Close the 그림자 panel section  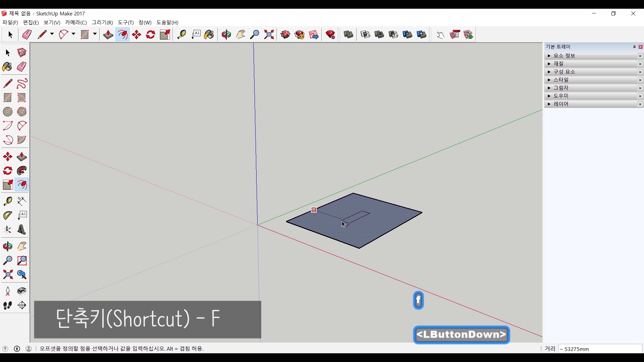coord(640,88)
